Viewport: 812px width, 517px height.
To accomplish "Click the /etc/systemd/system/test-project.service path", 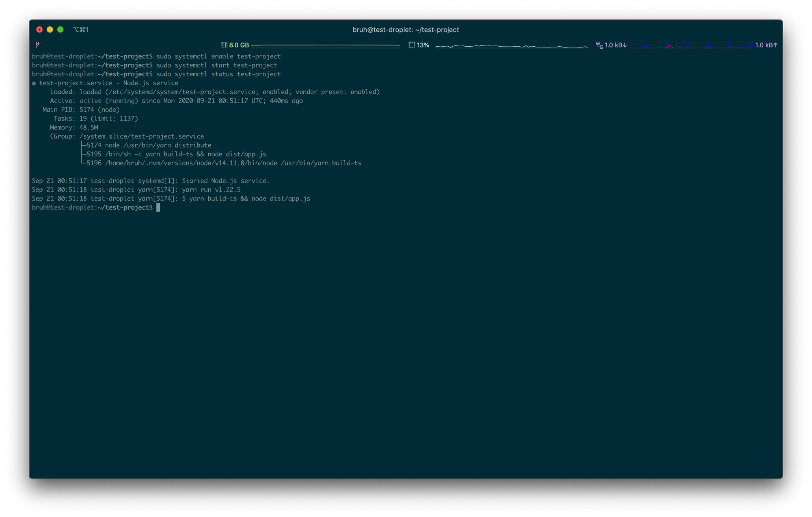I will pos(182,92).
